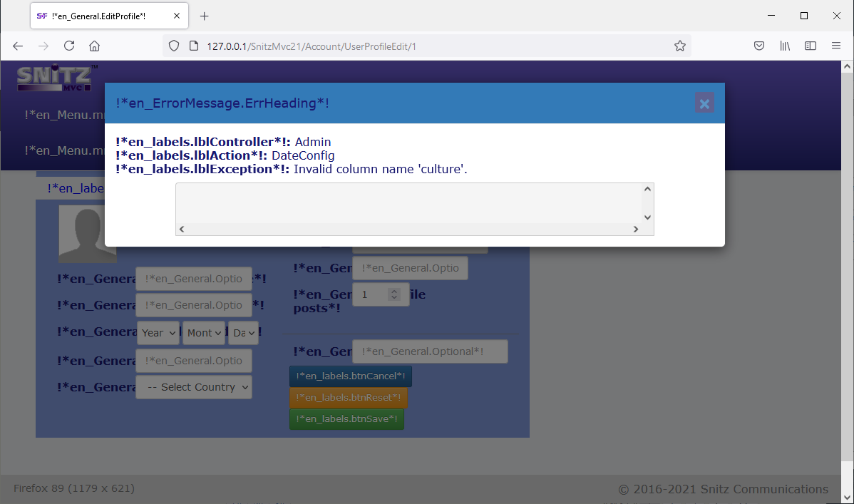854x504 pixels.
Task: Click the orange btnReset button
Action: (x=348, y=398)
